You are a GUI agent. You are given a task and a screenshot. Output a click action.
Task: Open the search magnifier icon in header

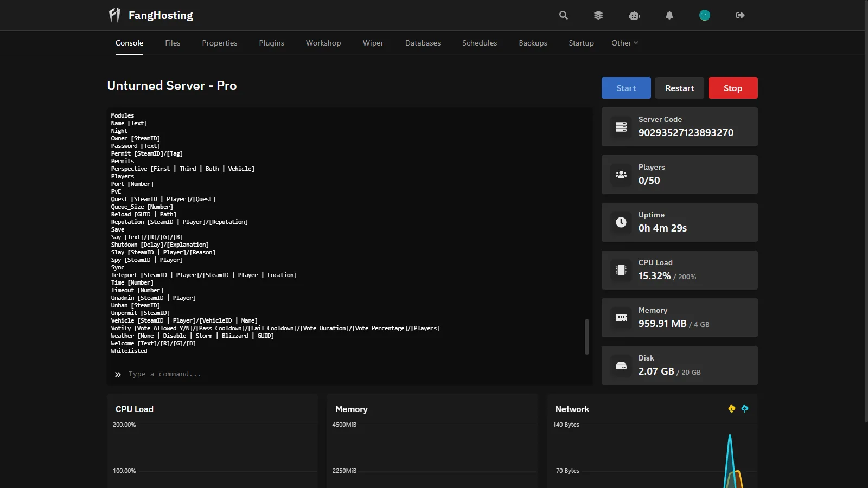(564, 15)
